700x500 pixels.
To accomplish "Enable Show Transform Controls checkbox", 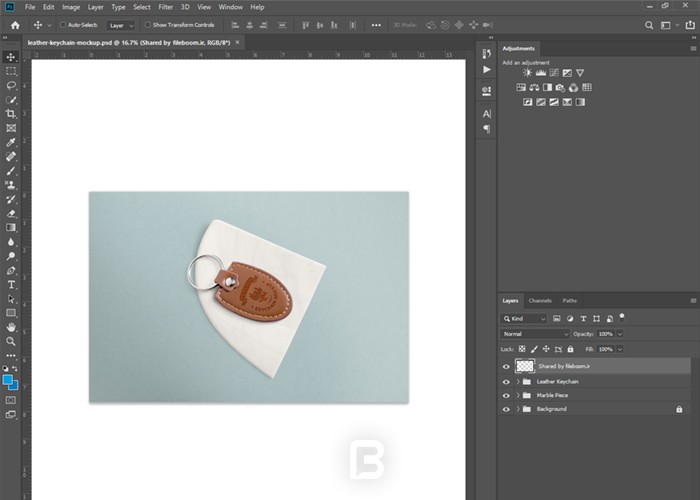I will click(x=148, y=25).
